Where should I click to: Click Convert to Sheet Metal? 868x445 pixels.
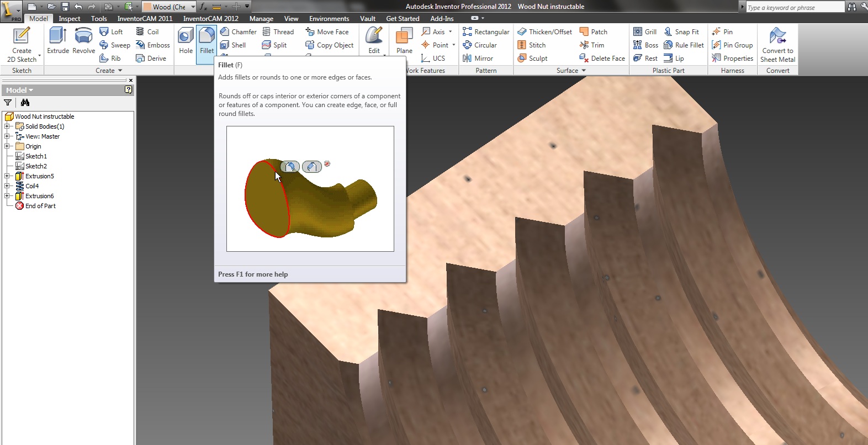pos(777,44)
